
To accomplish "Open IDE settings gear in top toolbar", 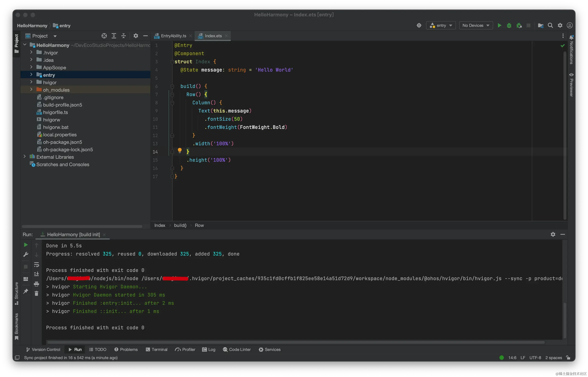I will coord(560,25).
